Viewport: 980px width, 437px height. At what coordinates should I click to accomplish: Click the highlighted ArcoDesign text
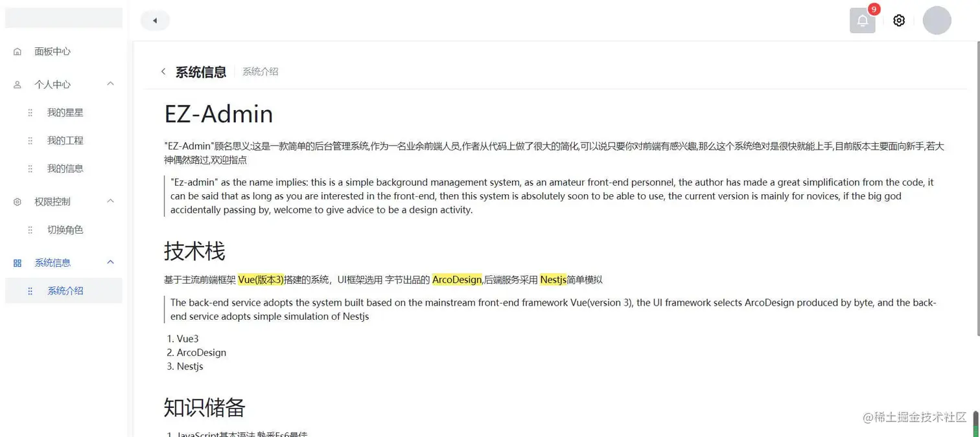coord(457,280)
